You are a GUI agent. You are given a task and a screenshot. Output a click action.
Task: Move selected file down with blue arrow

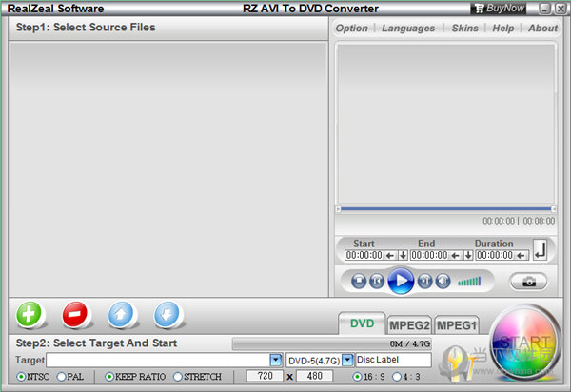(x=167, y=313)
